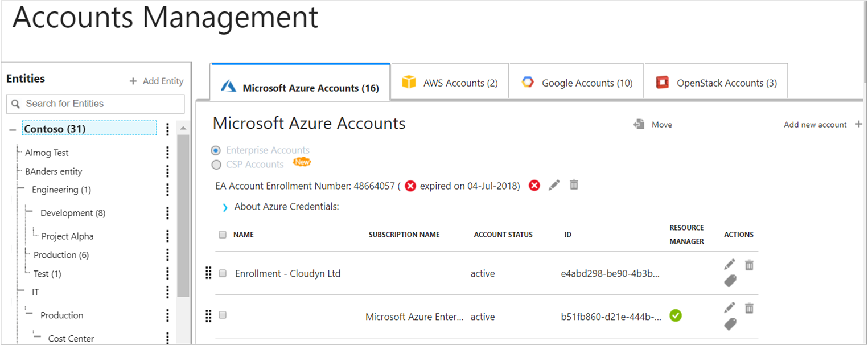
Task: Click the ID column header
Action: click(x=568, y=235)
